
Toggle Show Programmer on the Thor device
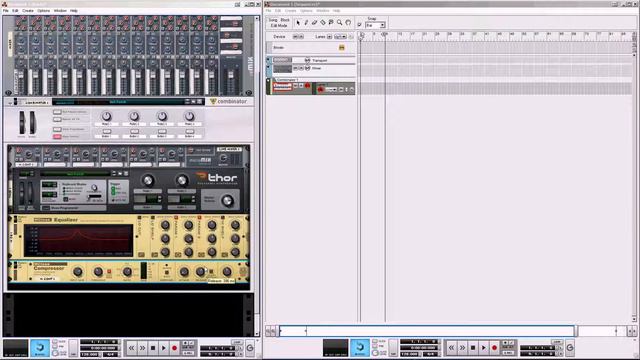(x=46, y=208)
